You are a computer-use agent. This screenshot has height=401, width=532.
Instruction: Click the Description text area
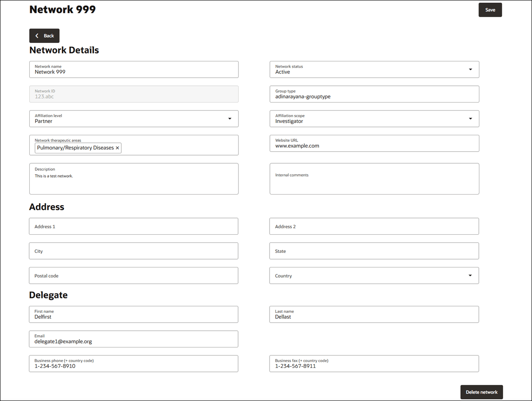[133, 179]
